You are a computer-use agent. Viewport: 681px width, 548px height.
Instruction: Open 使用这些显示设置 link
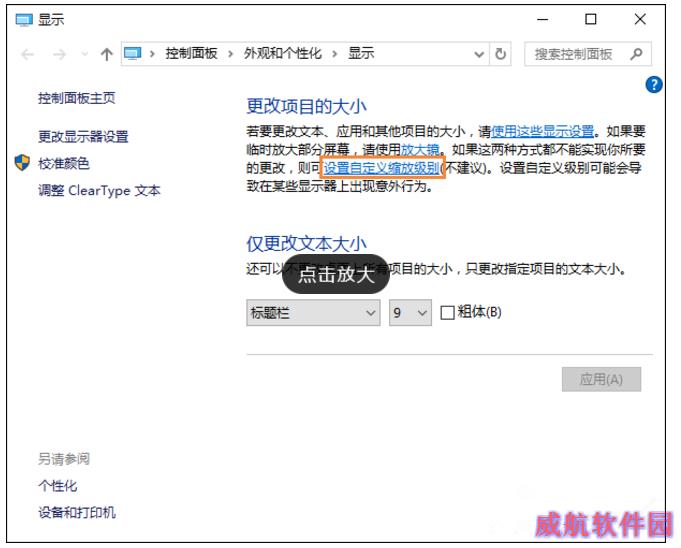coord(542,131)
